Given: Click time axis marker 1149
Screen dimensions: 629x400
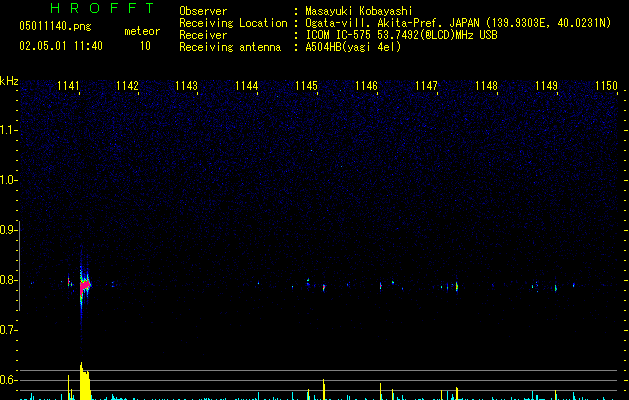Looking at the screenshot, I should point(546,86).
